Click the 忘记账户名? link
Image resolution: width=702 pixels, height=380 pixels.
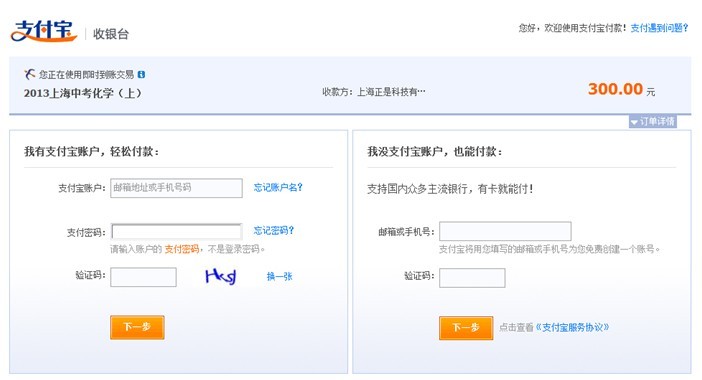278,188
